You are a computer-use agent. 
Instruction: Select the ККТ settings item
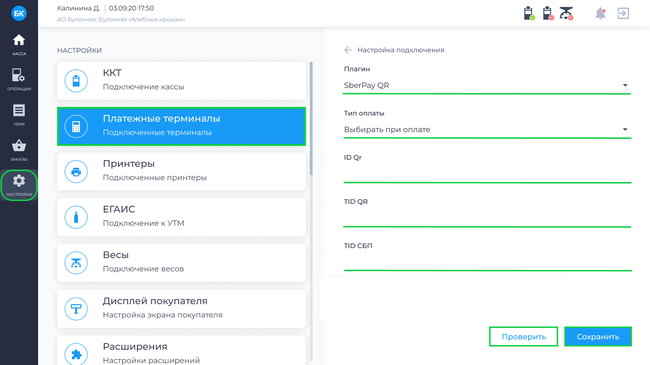pyautogui.click(x=182, y=80)
